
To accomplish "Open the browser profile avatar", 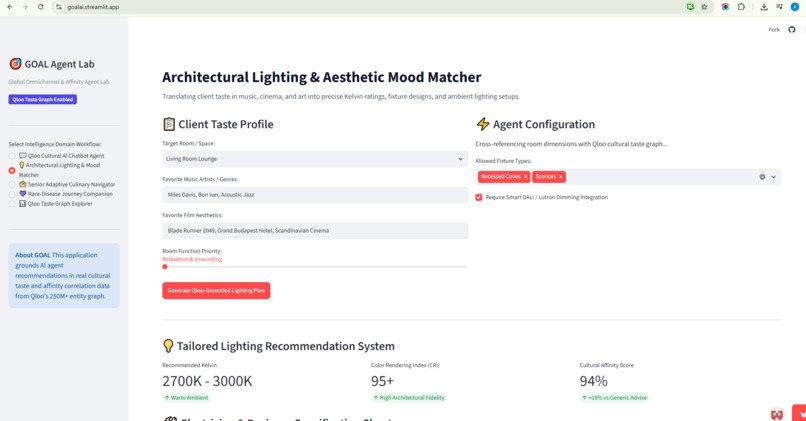I will pyautogui.click(x=795, y=7).
